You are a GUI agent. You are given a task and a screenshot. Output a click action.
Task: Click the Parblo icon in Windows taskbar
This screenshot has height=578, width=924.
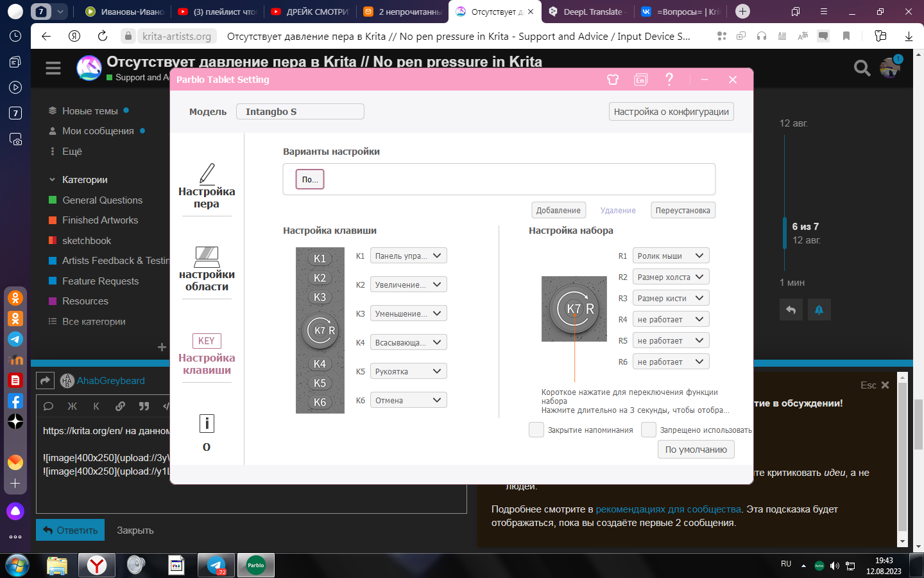[x=256, y=565]
